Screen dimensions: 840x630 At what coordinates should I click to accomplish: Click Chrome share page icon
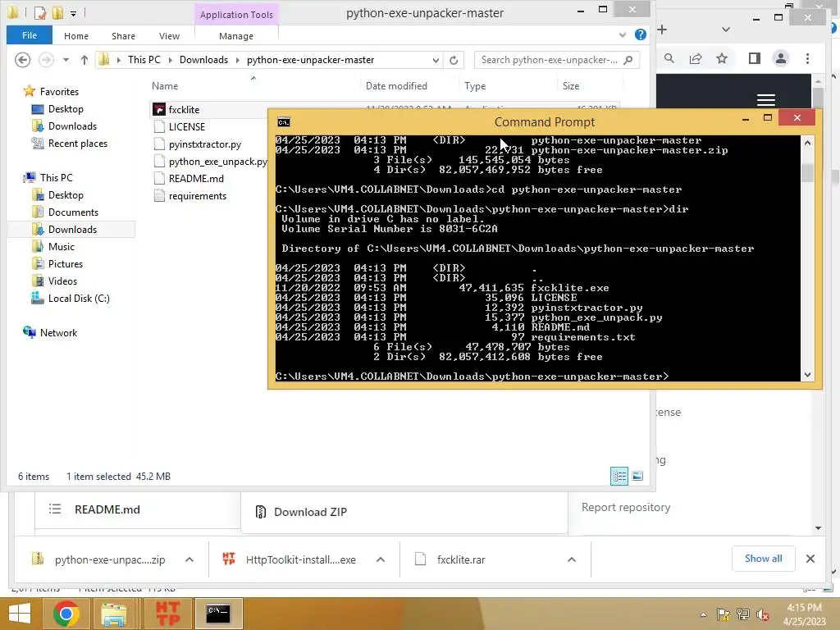click(x=696, y=58)
